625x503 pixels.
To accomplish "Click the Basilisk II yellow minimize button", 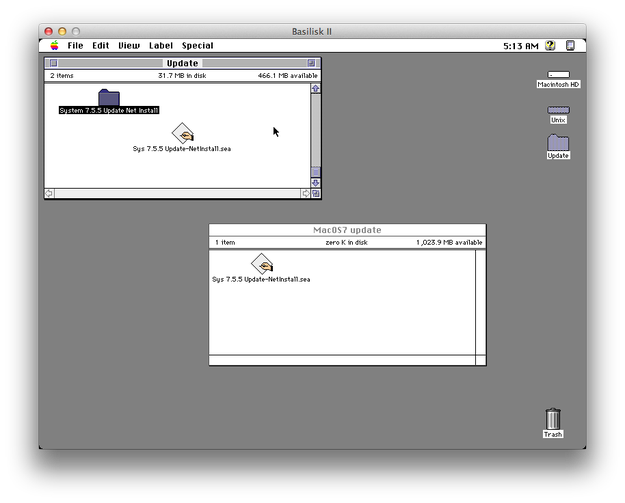I will click(x=62, y=31).
